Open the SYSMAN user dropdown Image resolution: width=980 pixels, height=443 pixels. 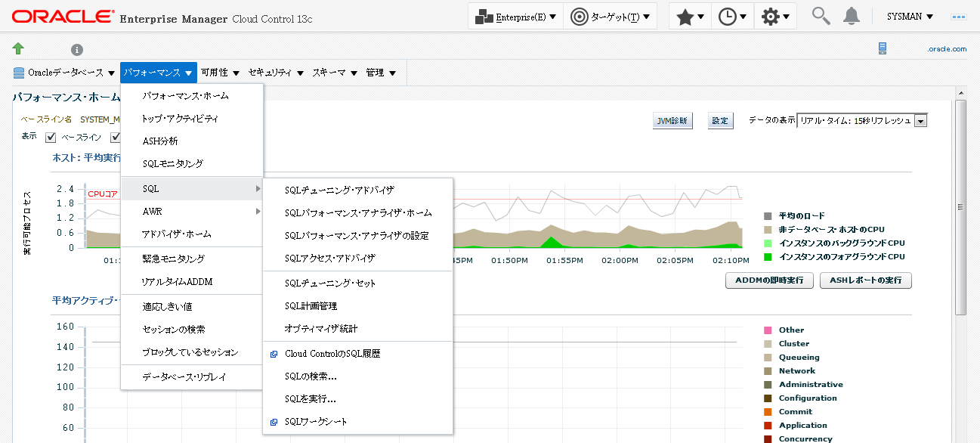pyautogui.click(x=909, y=17)
